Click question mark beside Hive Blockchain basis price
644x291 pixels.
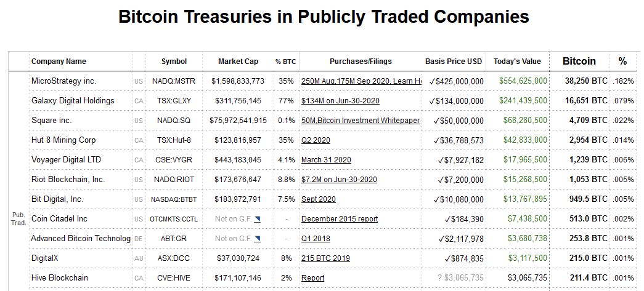[439, 278]
